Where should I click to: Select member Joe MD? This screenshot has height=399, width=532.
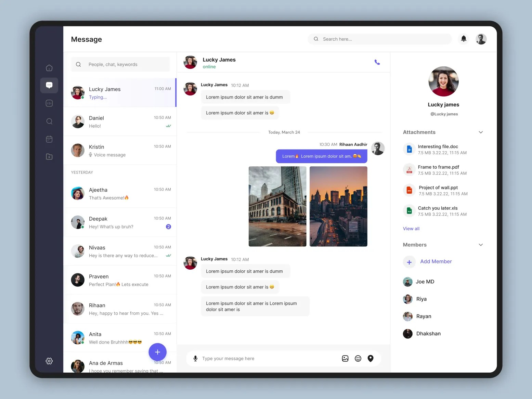[419, 282]
